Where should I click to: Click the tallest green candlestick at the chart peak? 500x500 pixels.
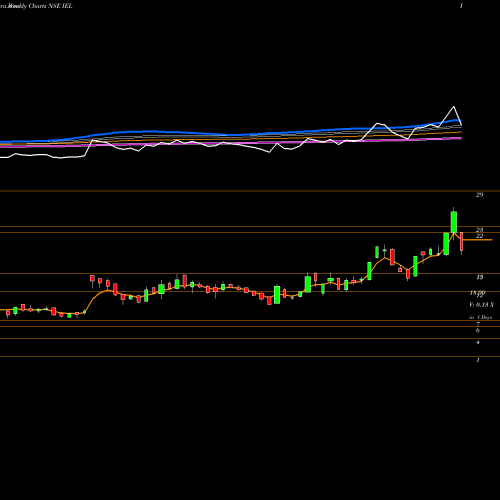[x=454, y=222]
